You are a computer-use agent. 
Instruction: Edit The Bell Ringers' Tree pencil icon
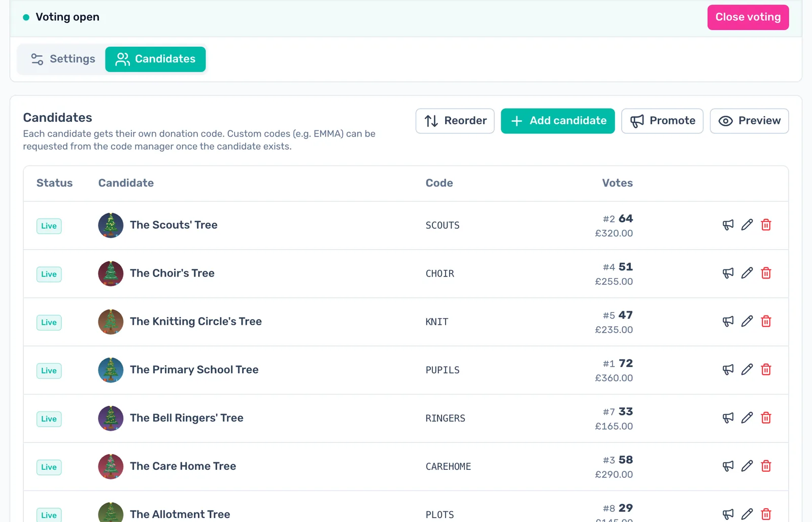click(x=747, y=417)
